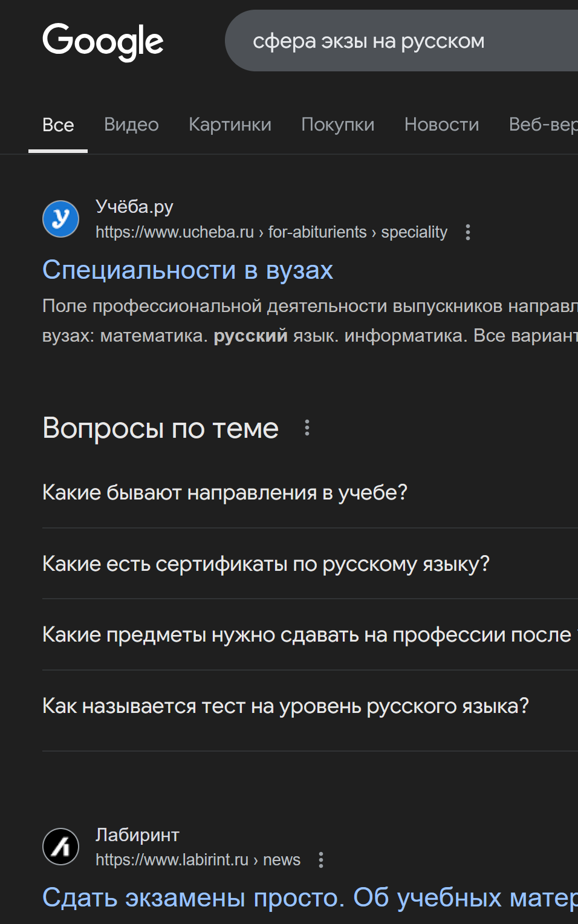The height and width of the screenshot is (924, 578).
Task: Click the Лабиринт site name
Action: 137,835
